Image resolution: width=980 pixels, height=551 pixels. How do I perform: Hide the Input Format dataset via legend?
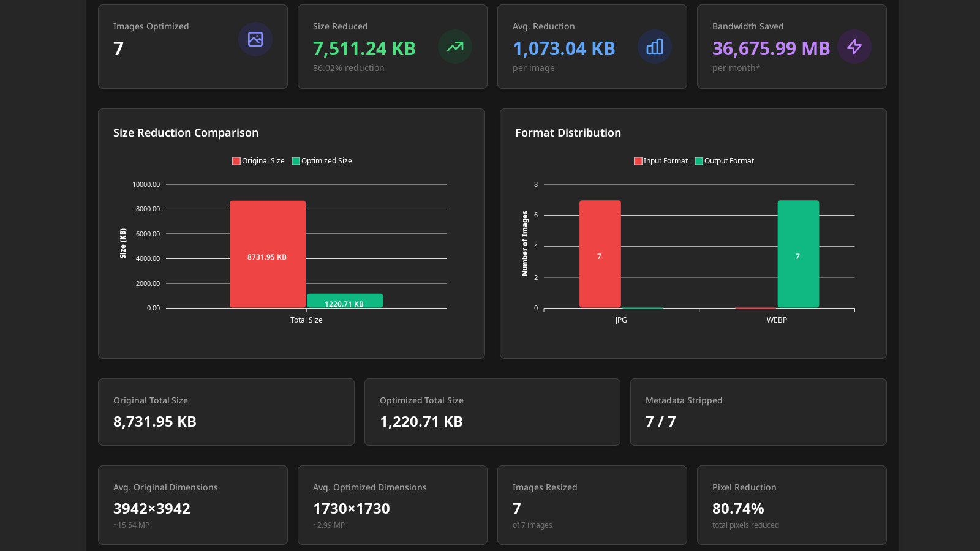pos(661,161)
